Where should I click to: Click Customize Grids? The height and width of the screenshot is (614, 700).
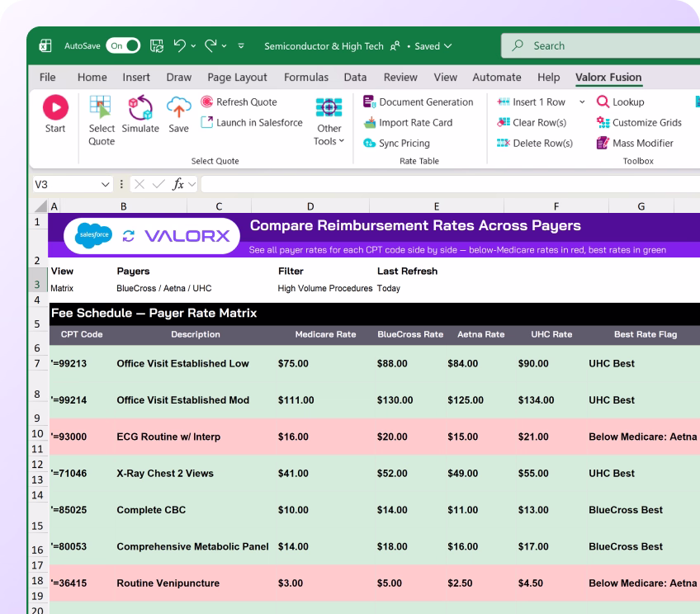(639, 122)
